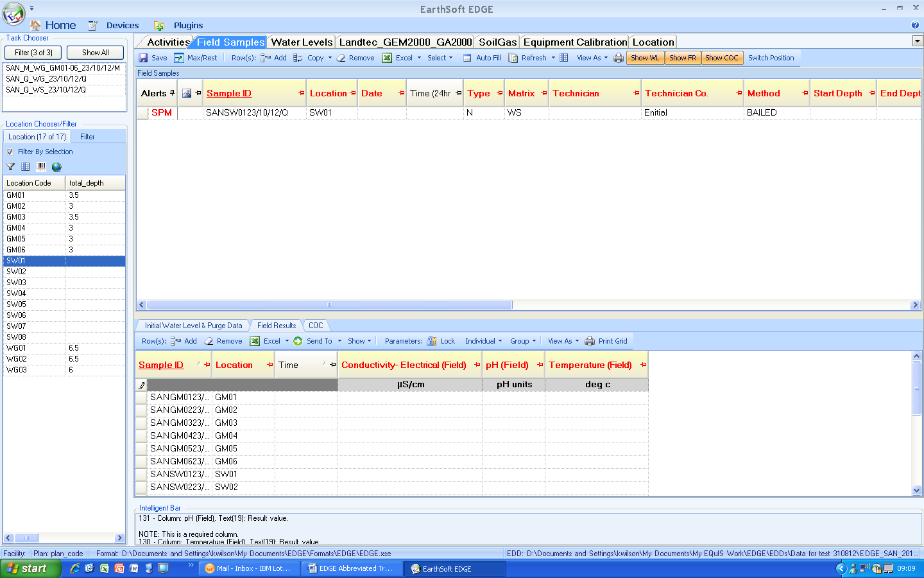Image resolution: width=924 pixels, height=578 pixels.
Task: Click the Remove eraser icon in Field Samples toolbar
Action: tap(341, 58)
